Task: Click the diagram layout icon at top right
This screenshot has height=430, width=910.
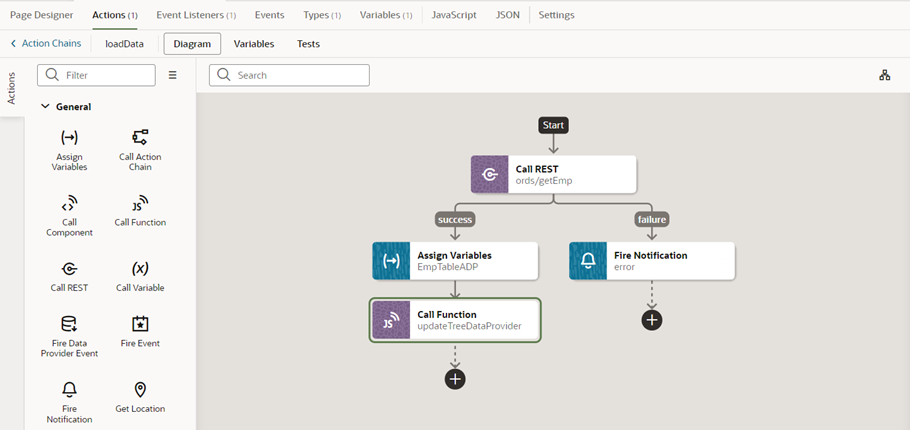Action: point(884,75)
